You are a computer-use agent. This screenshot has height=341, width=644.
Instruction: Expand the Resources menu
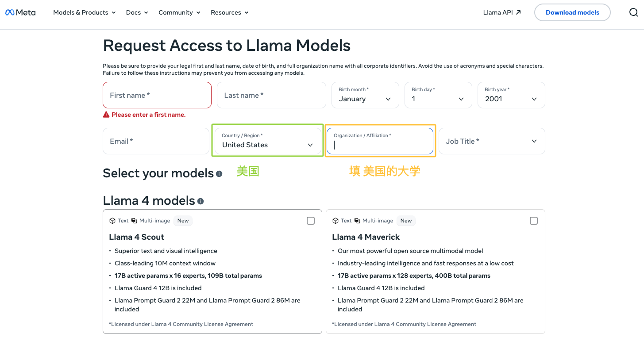click(230, 12)
